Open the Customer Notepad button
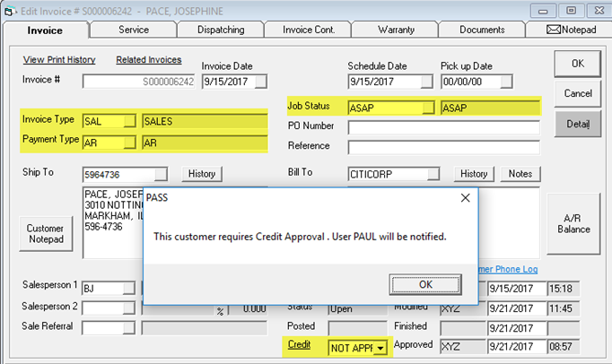This screenshot has width=612, height=364. [x=46, y=234]
